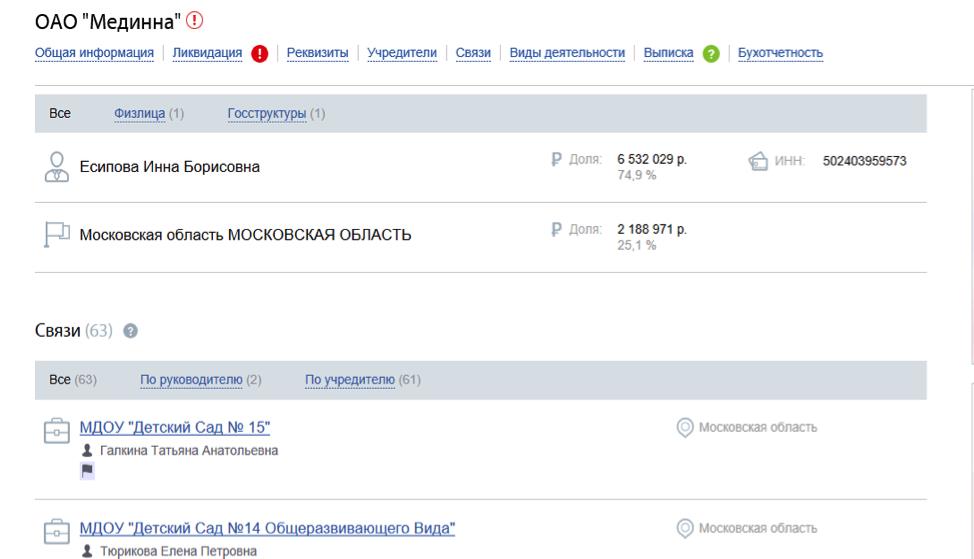Click the ИНН number 502403959573
Screen dimensions: 974x559
pos(865,161)
